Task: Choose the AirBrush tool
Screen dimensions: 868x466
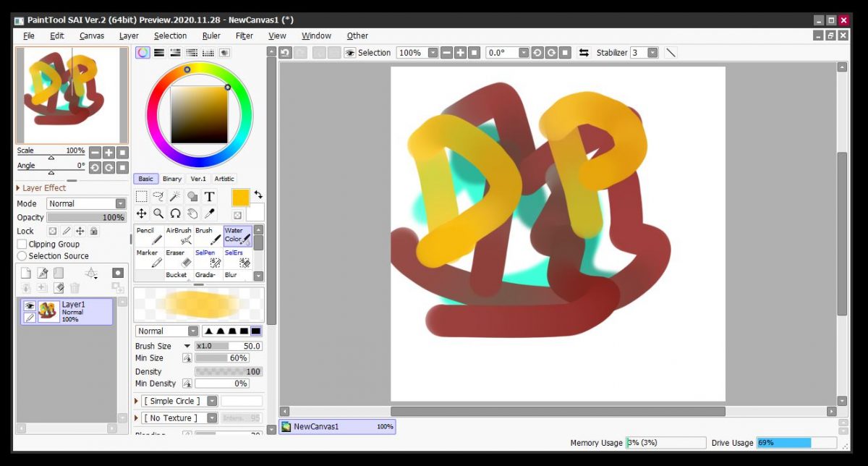Action: coord(179,236)
